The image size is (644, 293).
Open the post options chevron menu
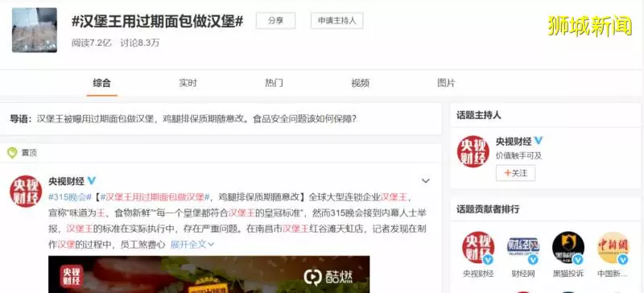[x=426, y=181]
